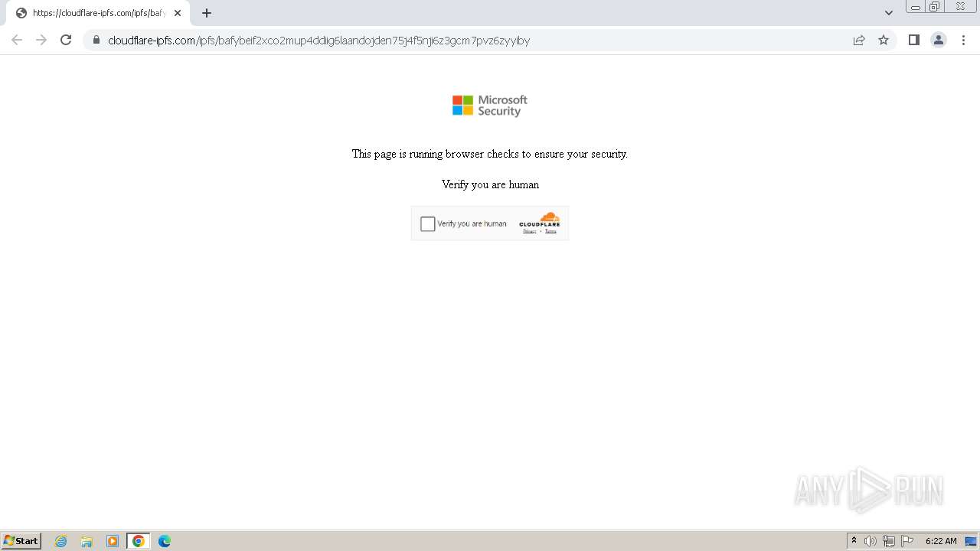
Task: Toggle the browser side panel
Action: point(913,41)
